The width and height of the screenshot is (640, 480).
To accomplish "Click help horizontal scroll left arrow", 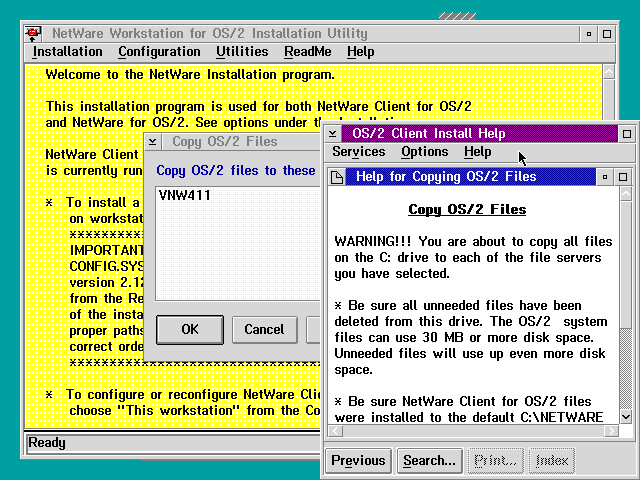I will (335, 431).
